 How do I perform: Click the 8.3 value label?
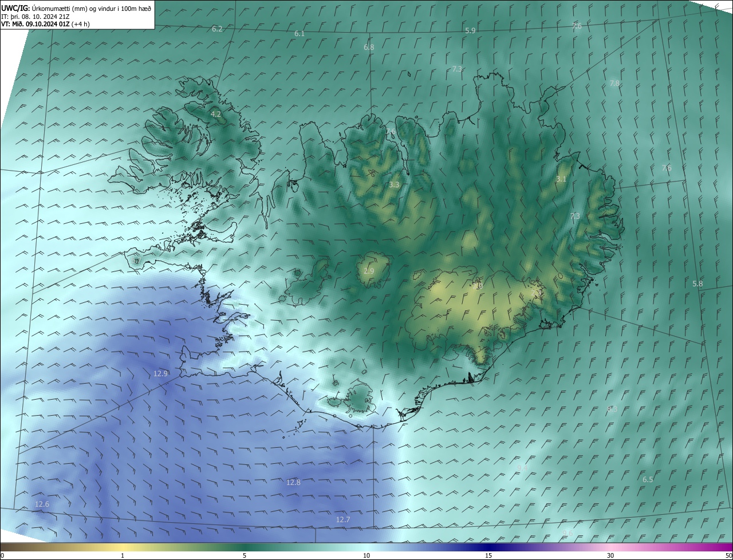point(612,409)
